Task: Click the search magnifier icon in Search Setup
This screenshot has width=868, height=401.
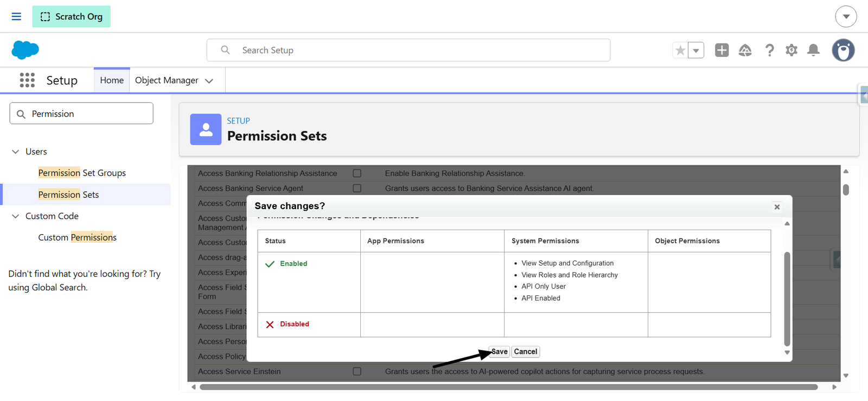Action: tap(225, 50)
